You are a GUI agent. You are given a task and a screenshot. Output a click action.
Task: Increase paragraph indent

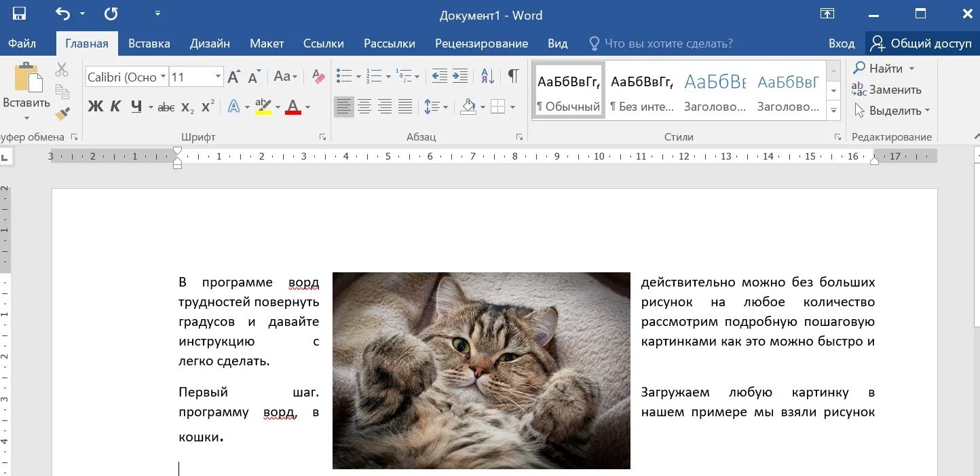[x=460, y=76]
